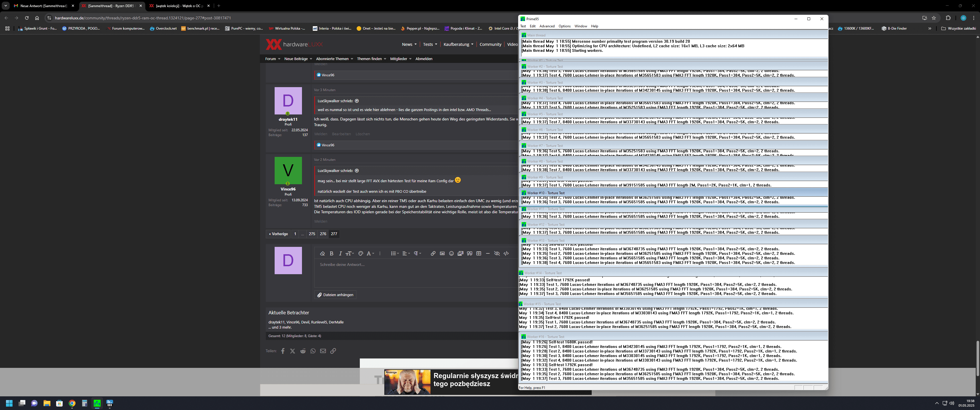Click the Dateien anhängen button
The width and height of the screenshot is (980, 410).
coord(335,295)
